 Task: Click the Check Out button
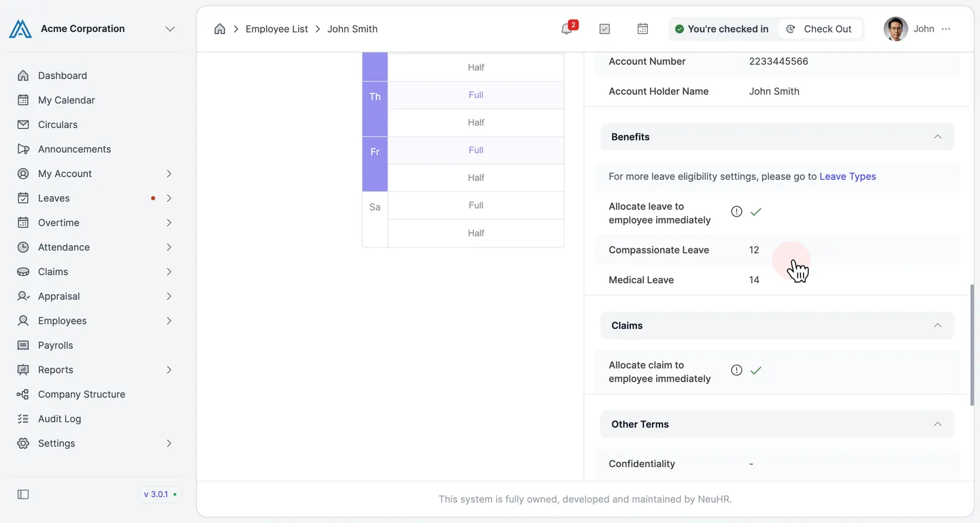[819, 29]
